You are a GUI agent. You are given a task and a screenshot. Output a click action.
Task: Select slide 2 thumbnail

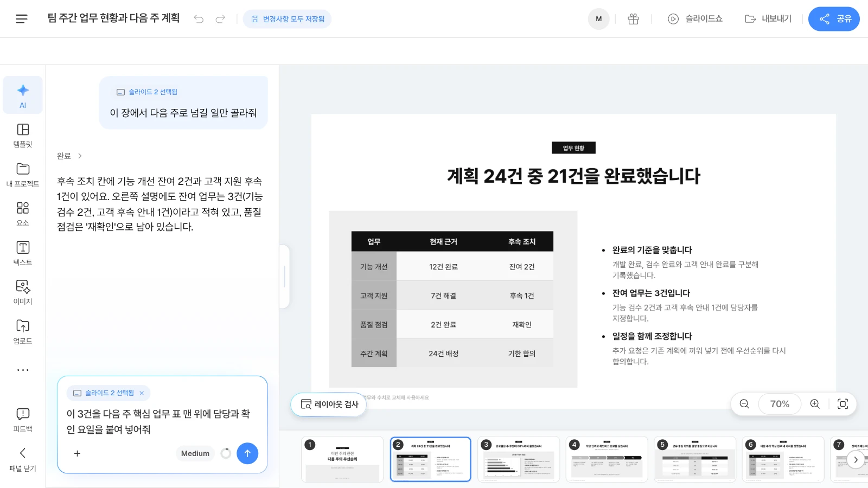431,459
